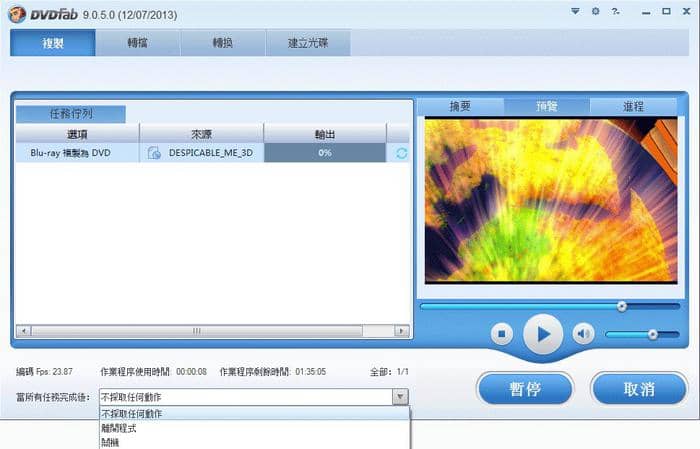Choose 離開程式 from dropdown list
This screenshot has width=700, height=449.
coord(254,428)
